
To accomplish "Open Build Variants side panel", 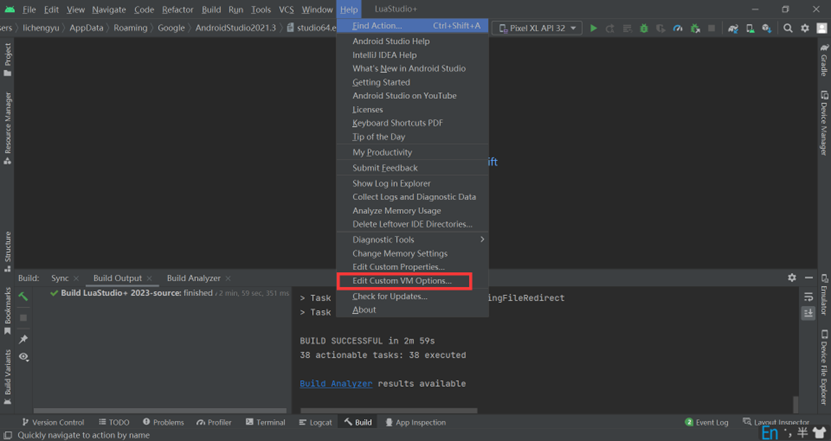I will click(7, 377).
